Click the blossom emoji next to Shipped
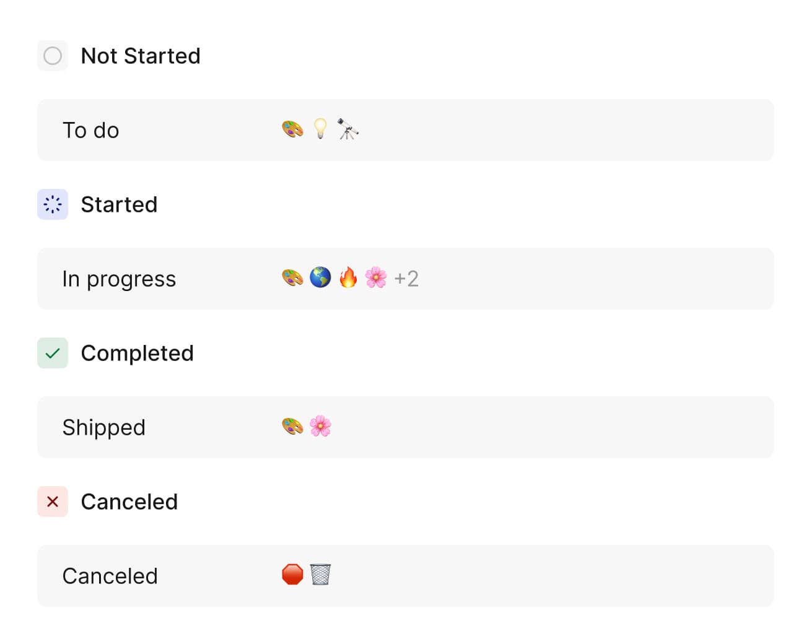 coord(320,426)
